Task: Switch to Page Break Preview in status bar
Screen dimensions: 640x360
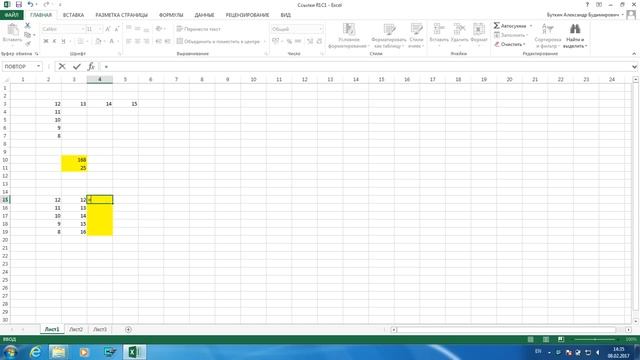Action: [x=561, y=340]
